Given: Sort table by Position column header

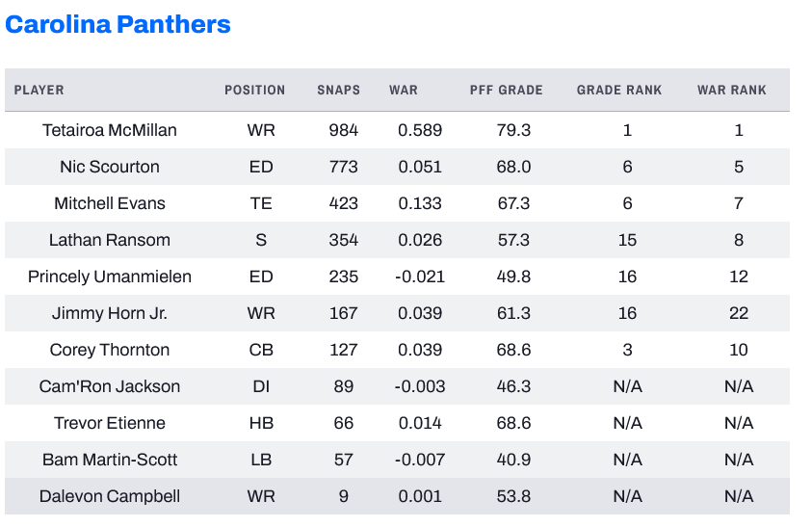Looking at the screenshot, I should [255, 91].
